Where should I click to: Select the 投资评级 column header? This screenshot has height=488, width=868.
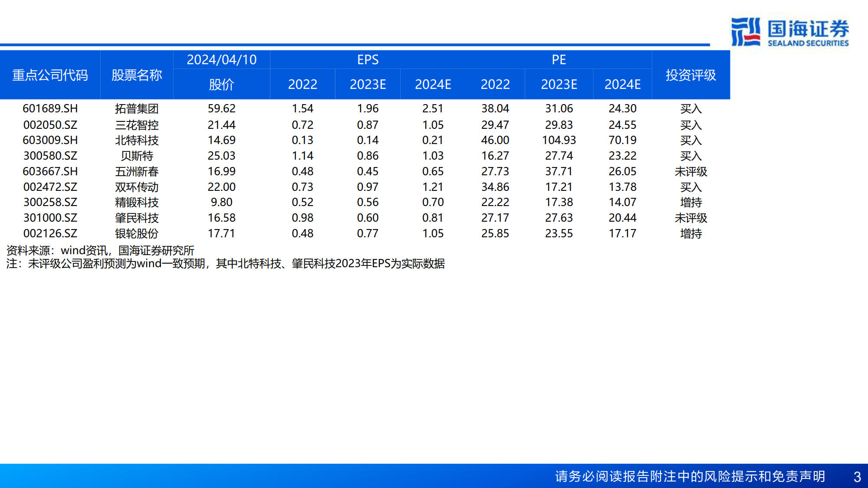690,75
